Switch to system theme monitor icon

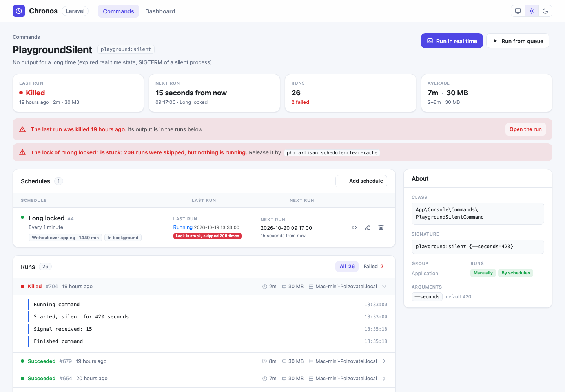click(518, 11)
